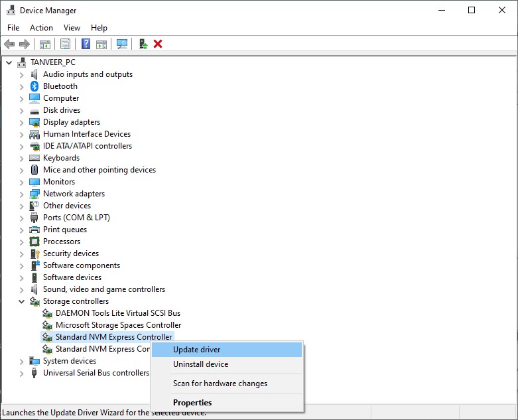Viewport: 518px width, 420px height.
Task: Expand the System devices category
Action: point(22,362)
